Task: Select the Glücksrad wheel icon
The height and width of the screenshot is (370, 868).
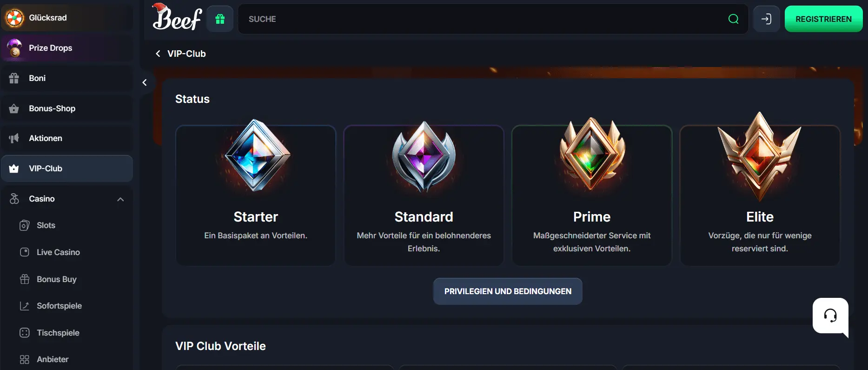Action: (x=14, y=17)
